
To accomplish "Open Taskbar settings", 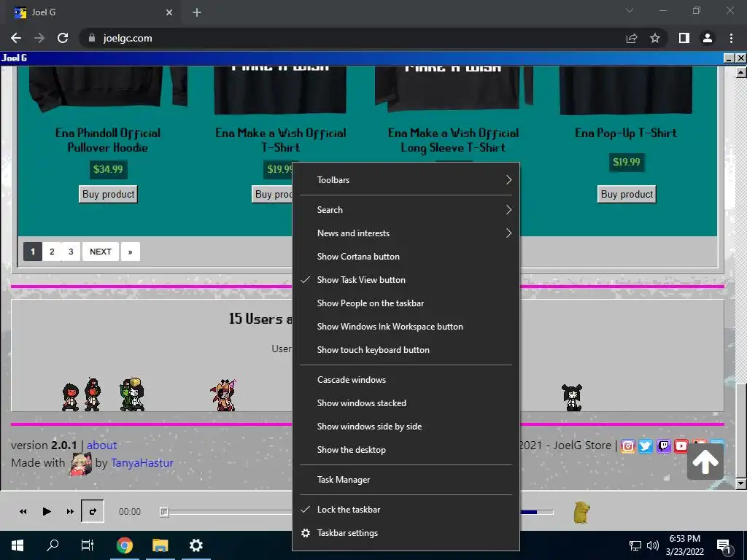I will pyautogui.click(x=406, y=533).
